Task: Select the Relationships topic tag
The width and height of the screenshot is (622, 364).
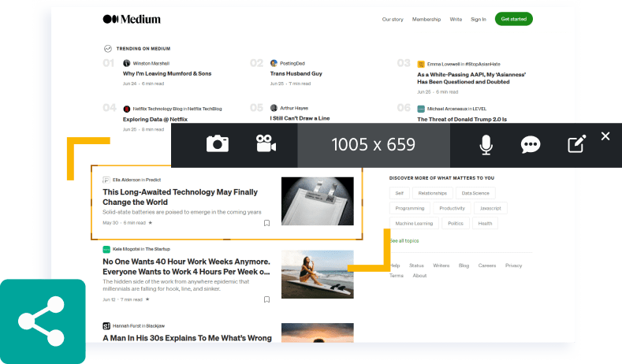Action: tap(432, 193)
